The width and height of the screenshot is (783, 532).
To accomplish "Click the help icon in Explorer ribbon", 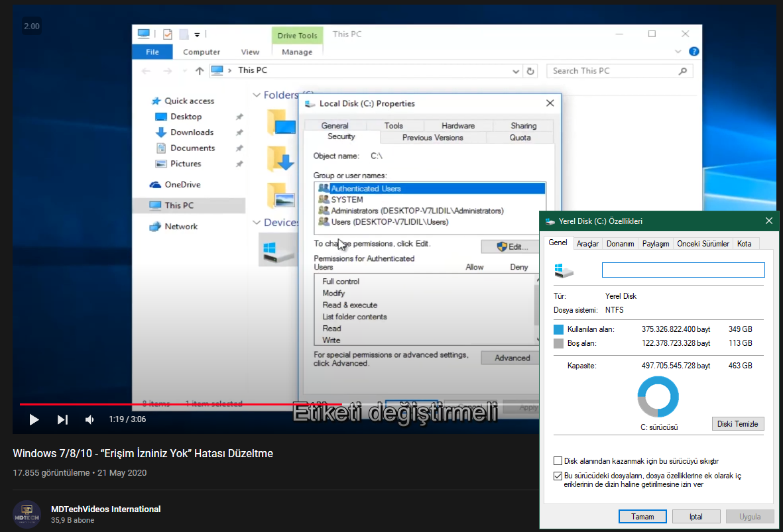I will (693, 52).
